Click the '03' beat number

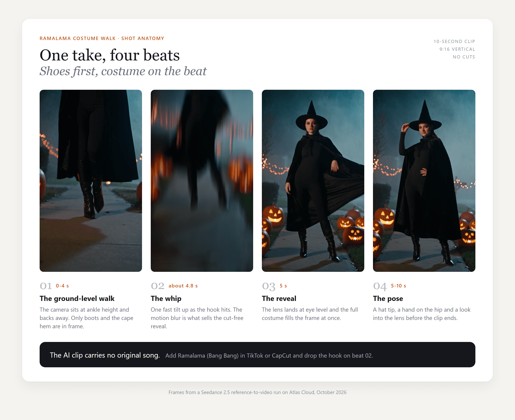pos(269,286)
